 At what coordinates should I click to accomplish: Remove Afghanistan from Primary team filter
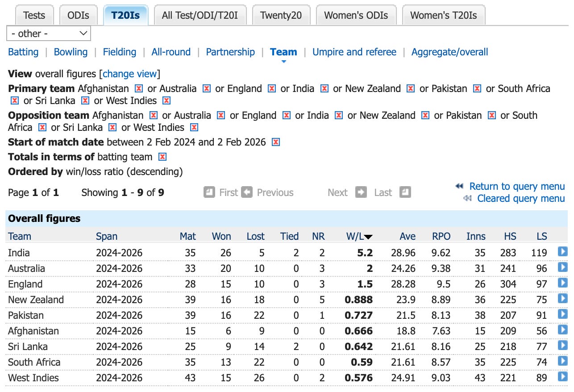pos(139,88)
